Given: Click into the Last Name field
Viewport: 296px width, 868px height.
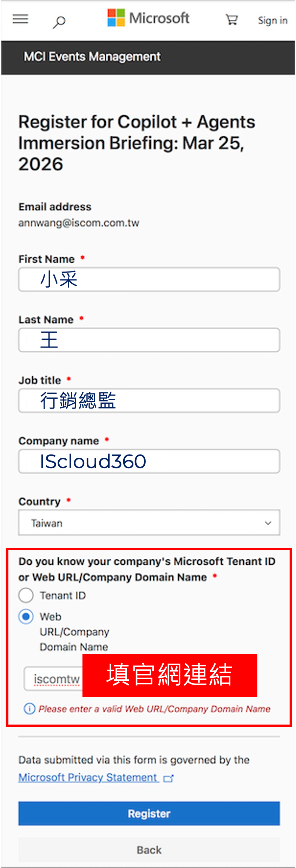Looking at the screenshot, I should (149, 340).
